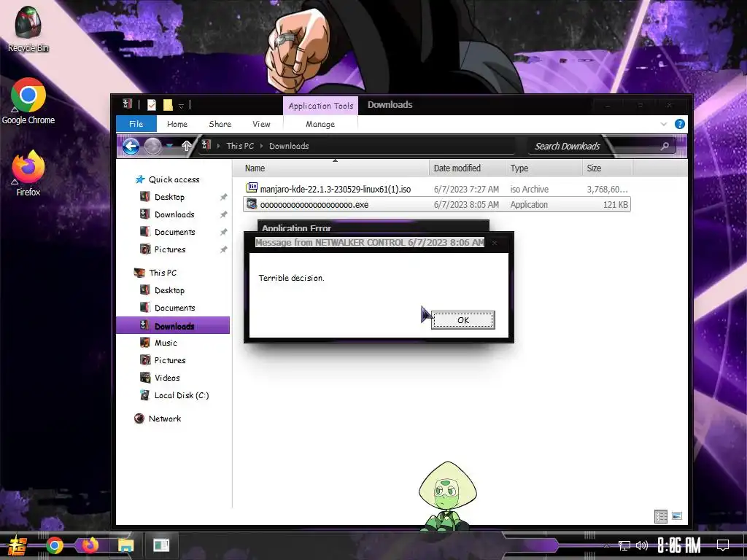Switch to large icons view layout
Image resolution: width=747 pixels, height=560 pixels.
pos(676,516)
